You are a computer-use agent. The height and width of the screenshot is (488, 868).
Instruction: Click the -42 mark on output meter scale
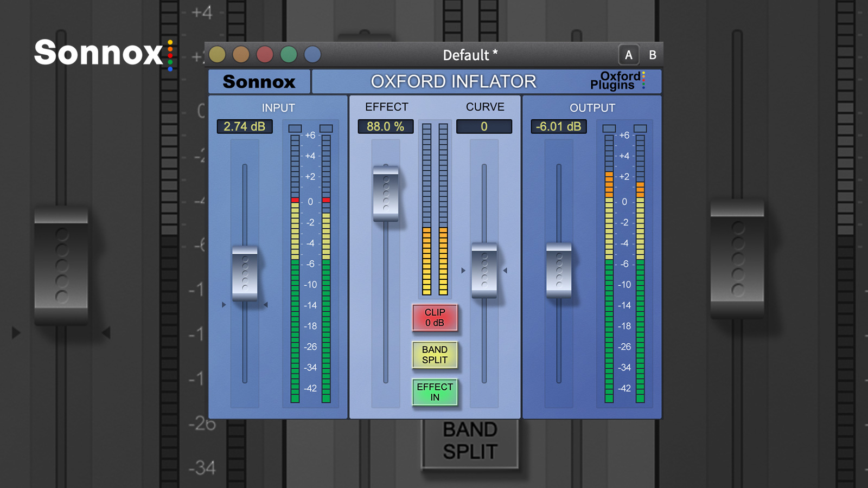[624, 389]
